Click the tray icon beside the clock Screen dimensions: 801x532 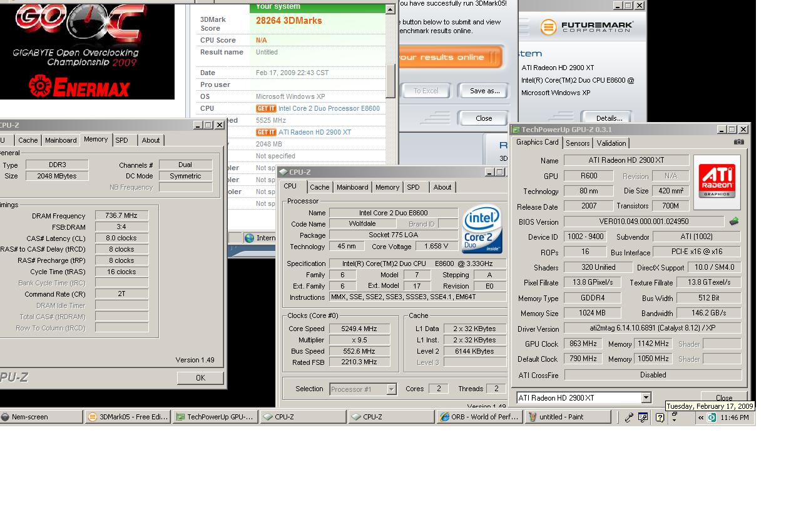point(712,417)
